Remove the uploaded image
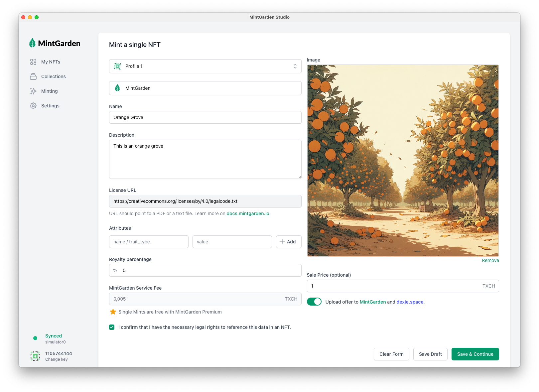 [x=490, y=260]
